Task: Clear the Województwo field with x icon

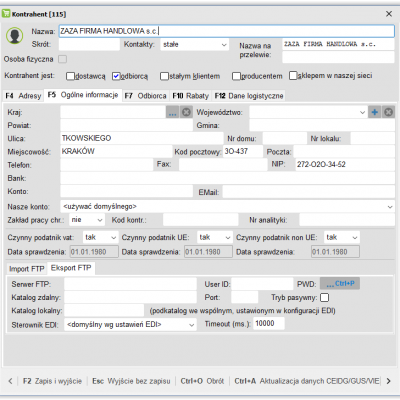Action: (388, 112)
